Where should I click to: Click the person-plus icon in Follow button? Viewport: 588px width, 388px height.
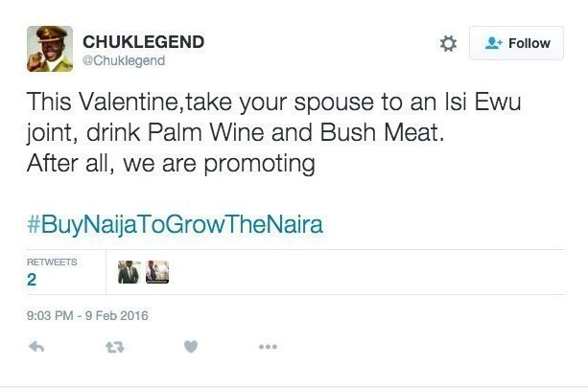495,43
